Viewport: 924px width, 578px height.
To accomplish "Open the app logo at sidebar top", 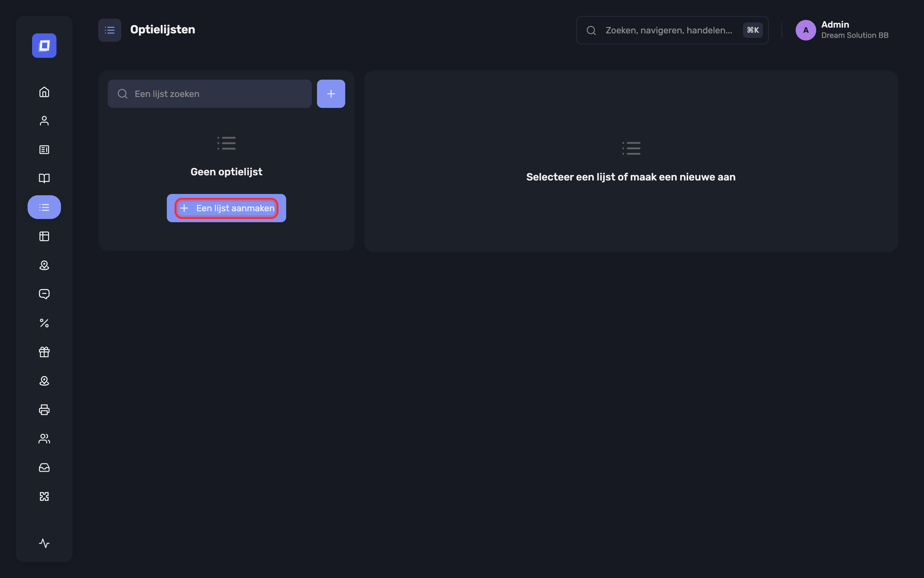I will click(44, 46).
